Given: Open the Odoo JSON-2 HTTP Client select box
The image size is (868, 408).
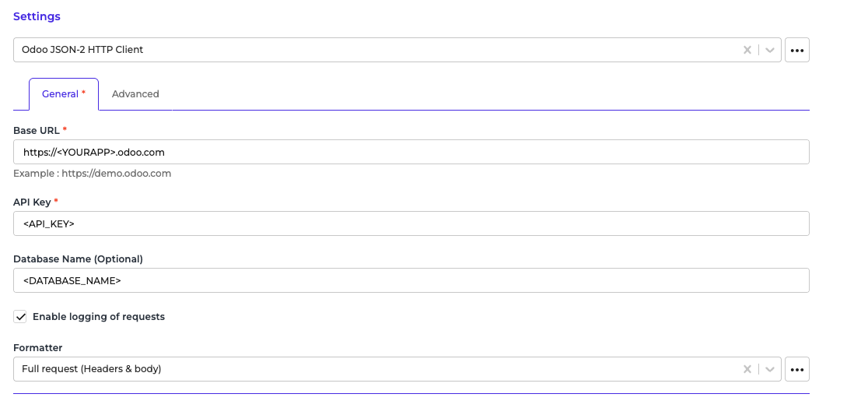Looking at the screenshot, I should [373, 50].
